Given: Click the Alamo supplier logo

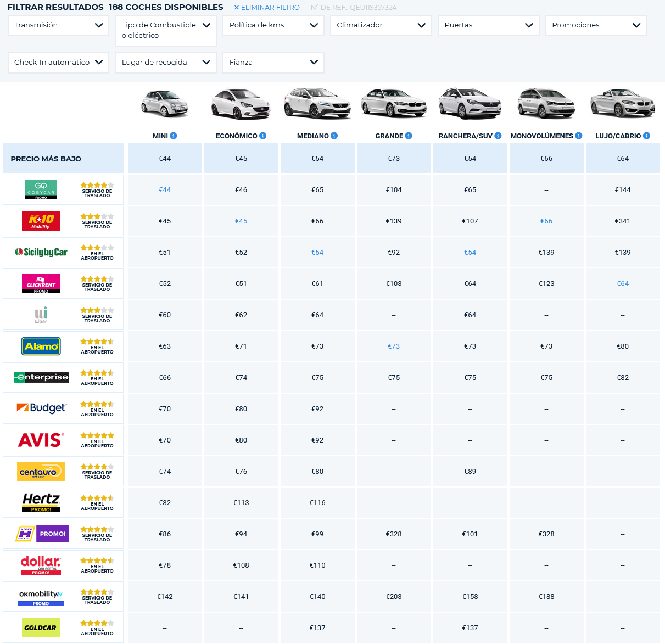Looking at the screenshot, I should tap(41, 346).
